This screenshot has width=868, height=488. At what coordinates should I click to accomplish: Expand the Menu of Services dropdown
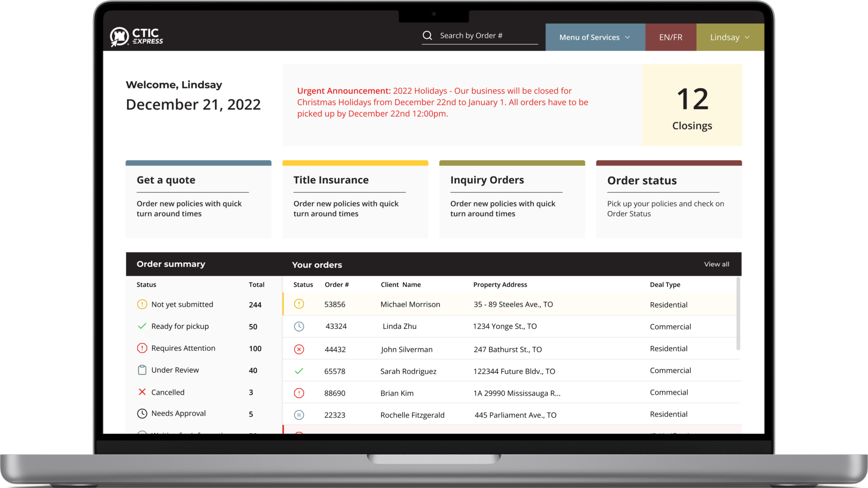point(595,37)
